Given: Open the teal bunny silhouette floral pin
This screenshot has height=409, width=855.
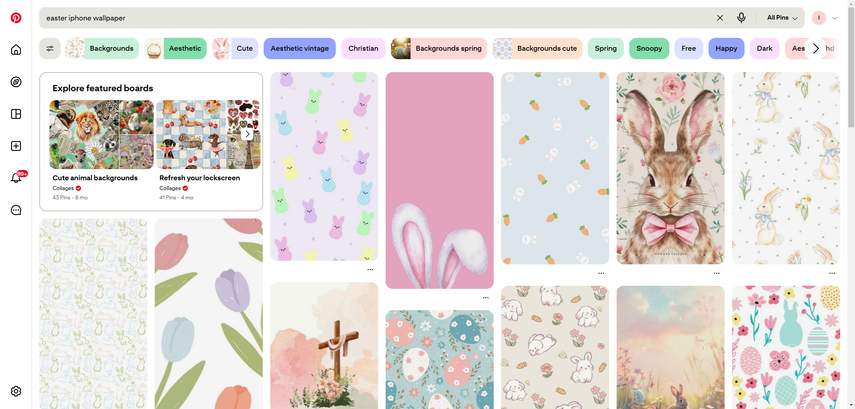Looking at the screenshot, I should [786, 347].
